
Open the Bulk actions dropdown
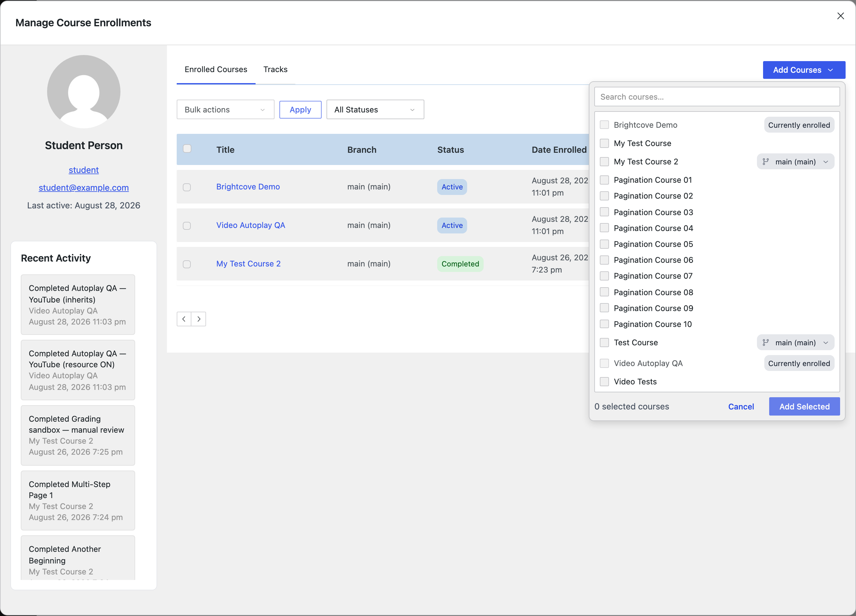[225, 109]
